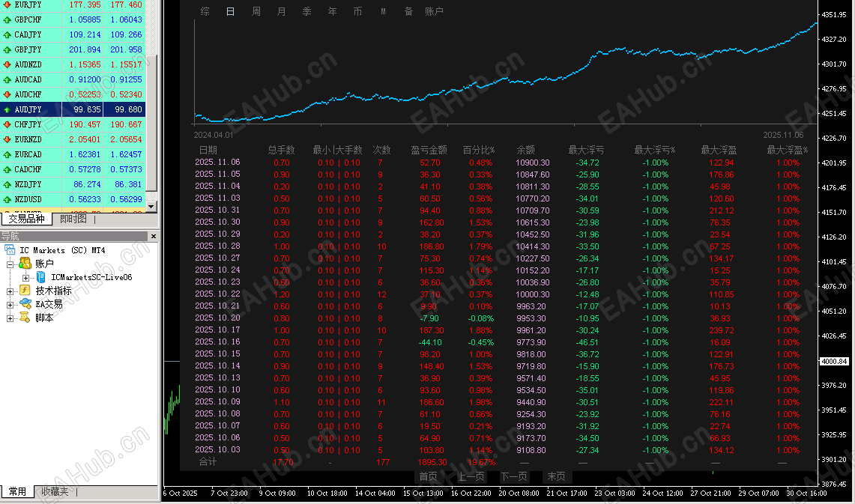The width and height of the screenshot is (855, 504).
Task: Click the IC Markets (SC) MT4 root icon
Action: (10, 250)
